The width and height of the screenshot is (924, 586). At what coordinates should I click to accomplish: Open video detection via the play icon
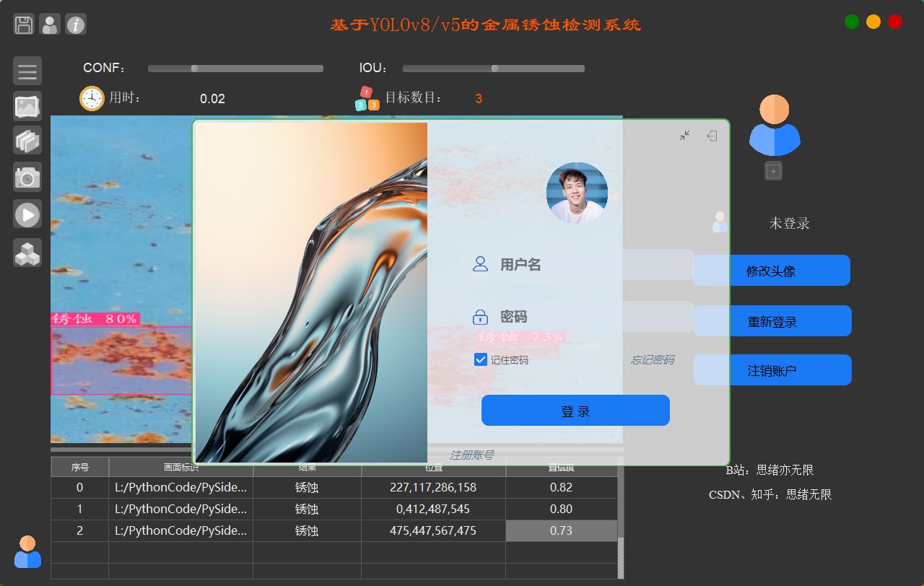click(27, 214)
